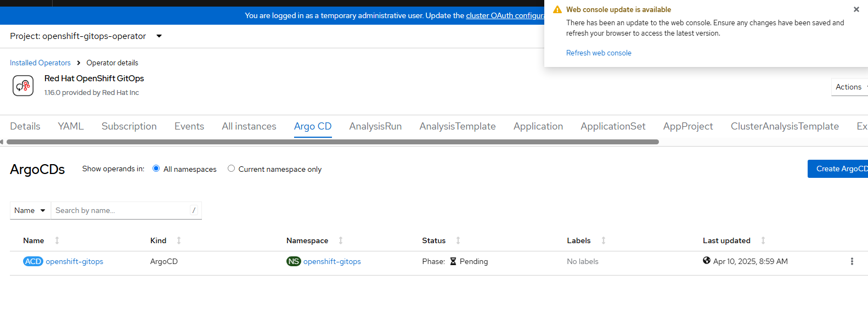Click the ArgoCDs page heading
This screenshot has height=331, width=868.
click(x=37, y=169)
